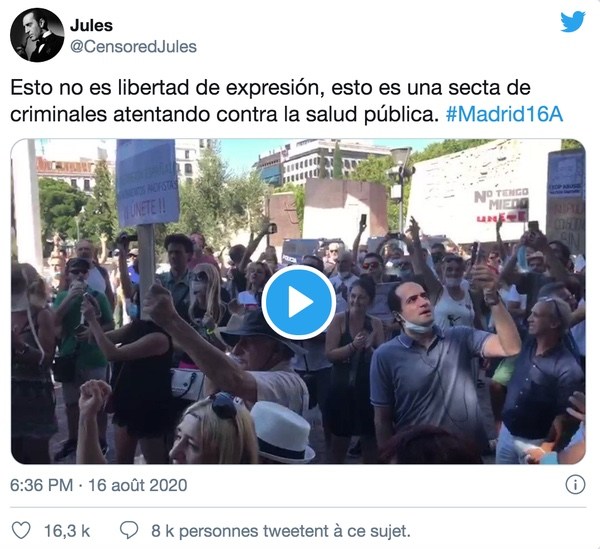Open the circled info icon
600x549 pixels.
(575, 485)
